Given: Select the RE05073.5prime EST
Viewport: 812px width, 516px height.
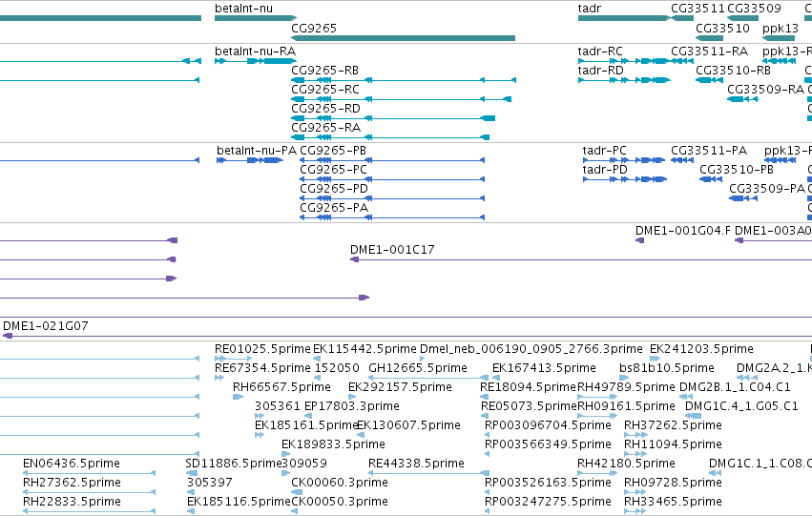Looking at the screenshot, I should (485, 416).
